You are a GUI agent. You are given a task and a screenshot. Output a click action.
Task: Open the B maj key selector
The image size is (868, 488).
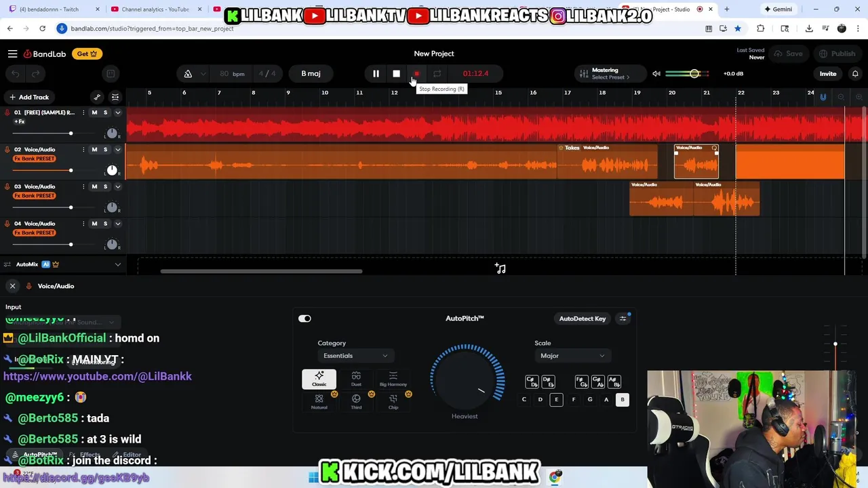pos(311,73)
